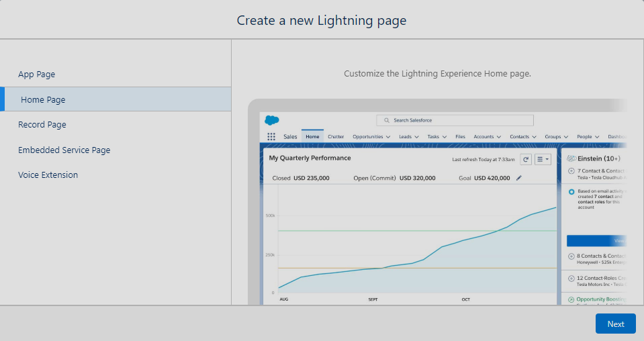
Task: Click the Opportunity Boosting arrow icon
Action: [x=571, y=300]
